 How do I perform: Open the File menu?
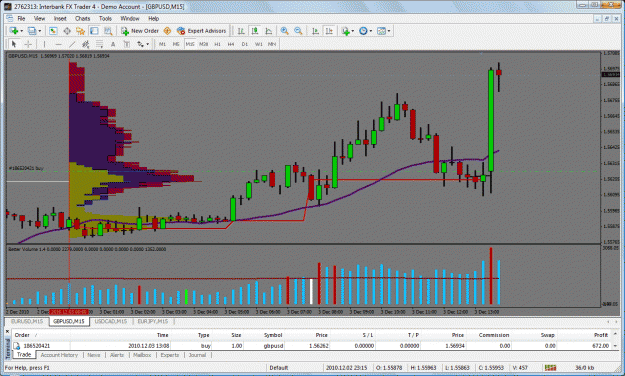coord(21,18)
